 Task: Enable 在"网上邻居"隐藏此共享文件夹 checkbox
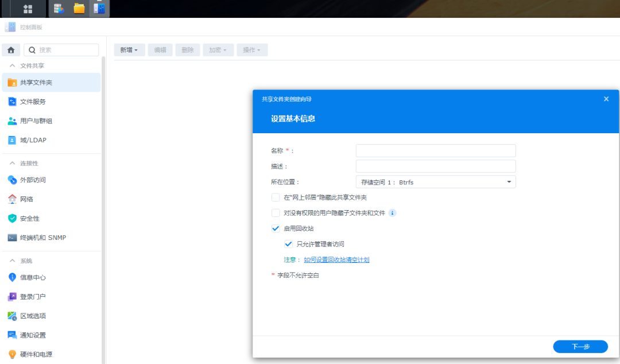(276, 198)
